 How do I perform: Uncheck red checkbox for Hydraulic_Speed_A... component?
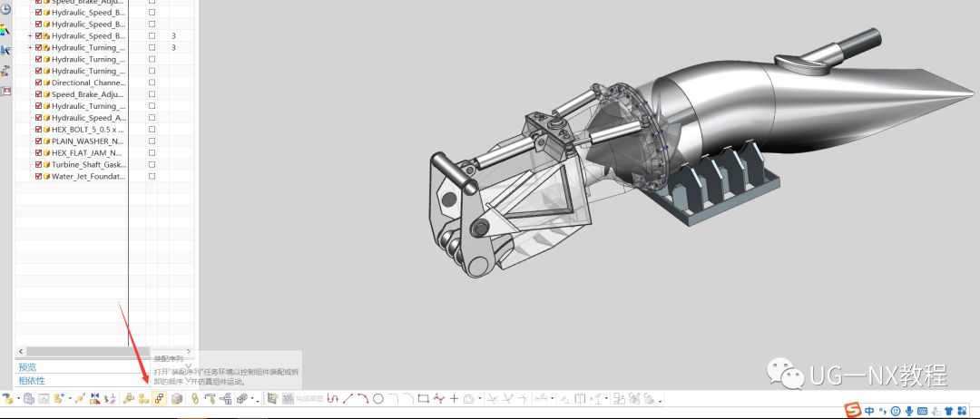39,117
